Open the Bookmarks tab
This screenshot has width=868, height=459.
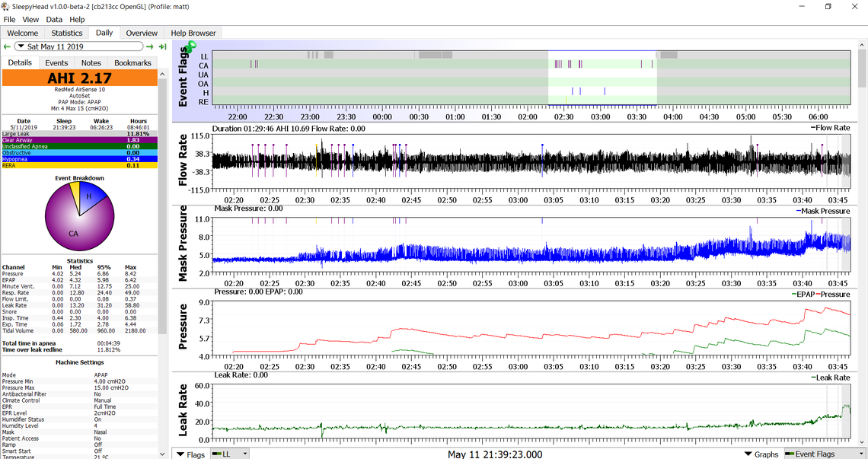click(132, 63)
